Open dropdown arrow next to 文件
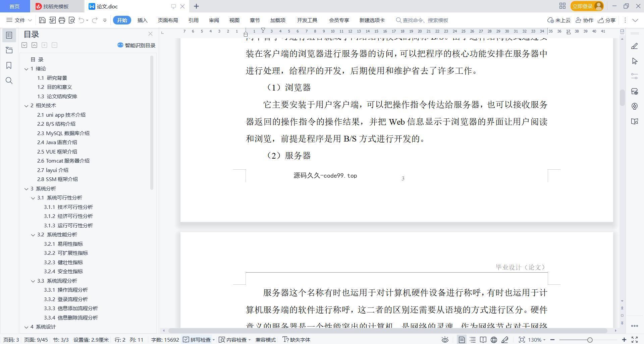 click(30, 20)
